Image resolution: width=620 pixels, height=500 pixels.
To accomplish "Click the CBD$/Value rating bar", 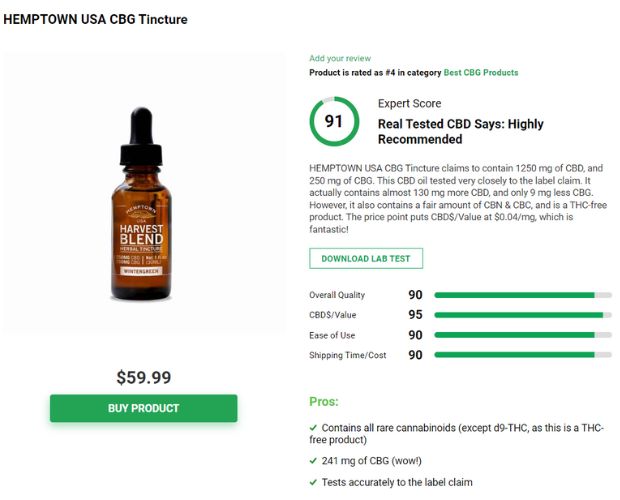I will click(523, 315).
